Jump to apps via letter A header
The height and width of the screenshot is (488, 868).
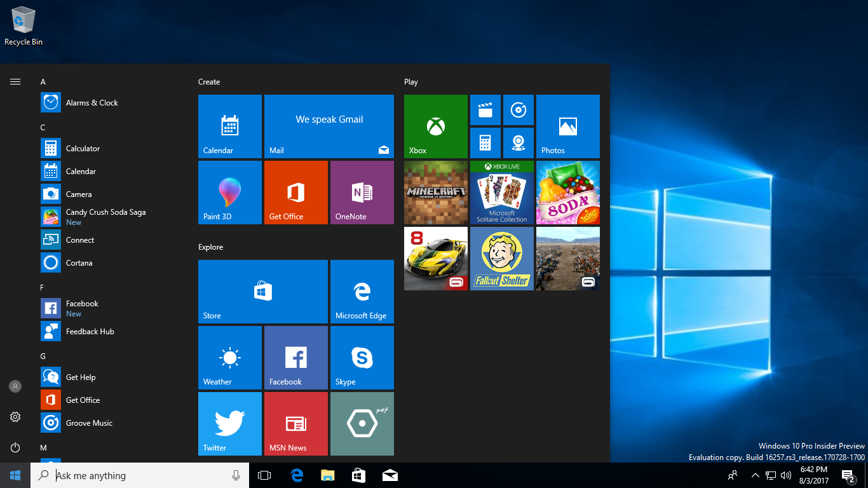click(43, 82)
